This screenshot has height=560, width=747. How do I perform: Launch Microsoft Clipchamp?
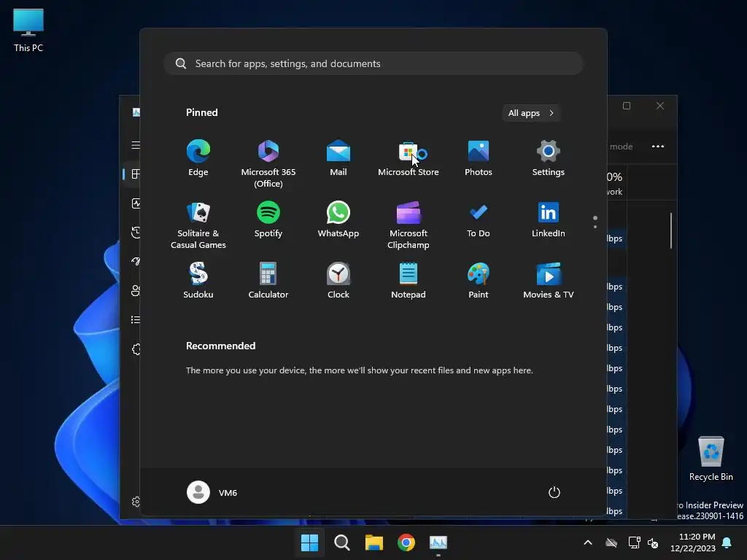pos(409,225)
